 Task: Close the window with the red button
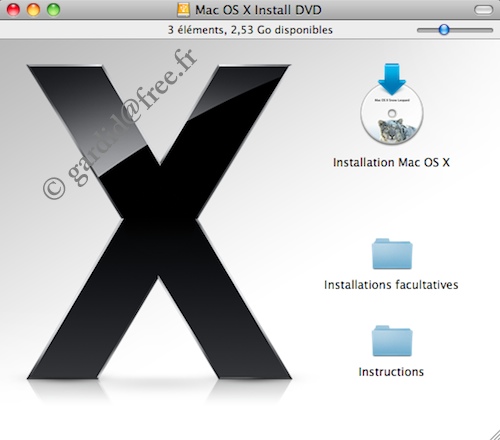tap(14, 10)
